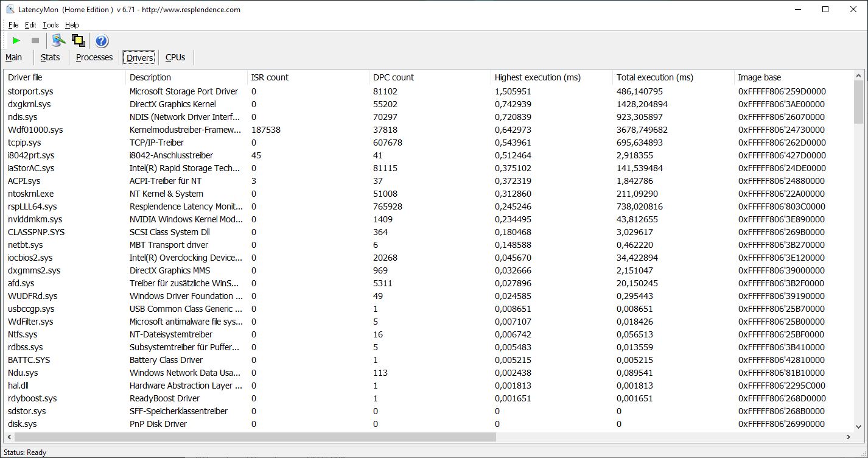The image size is (868, 458).
Task: Select the dxgkrnl.sys driver row
Action: click(429, 104)
